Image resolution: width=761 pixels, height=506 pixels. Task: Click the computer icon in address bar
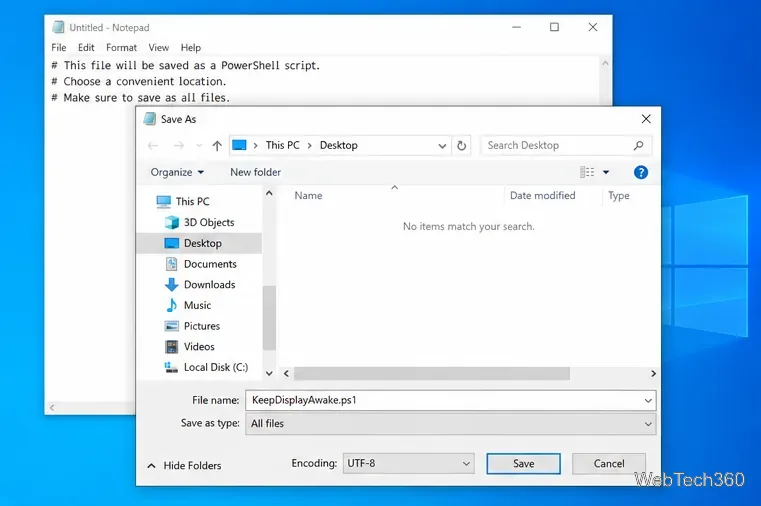pyautogui.click(x=239, y=145)
